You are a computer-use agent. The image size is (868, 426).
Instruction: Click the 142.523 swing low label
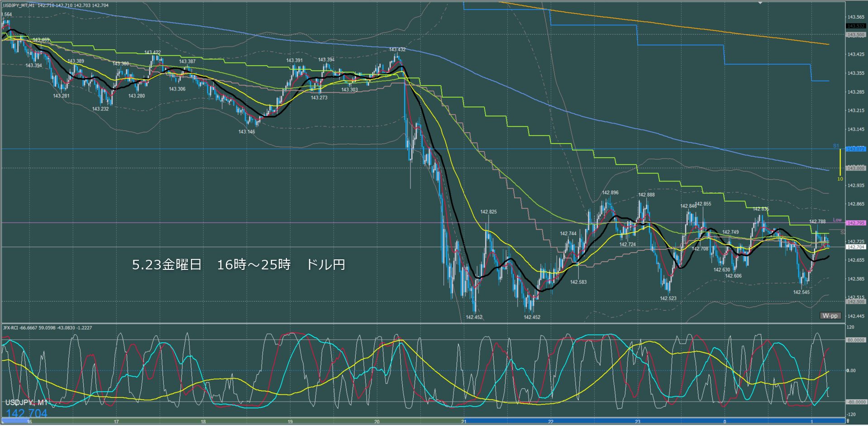(x=668, y=299)
